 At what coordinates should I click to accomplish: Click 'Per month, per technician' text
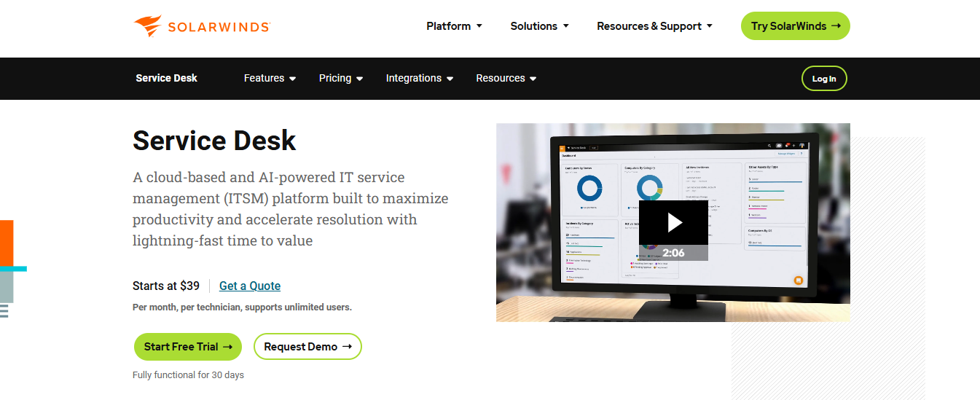(187, 307)
